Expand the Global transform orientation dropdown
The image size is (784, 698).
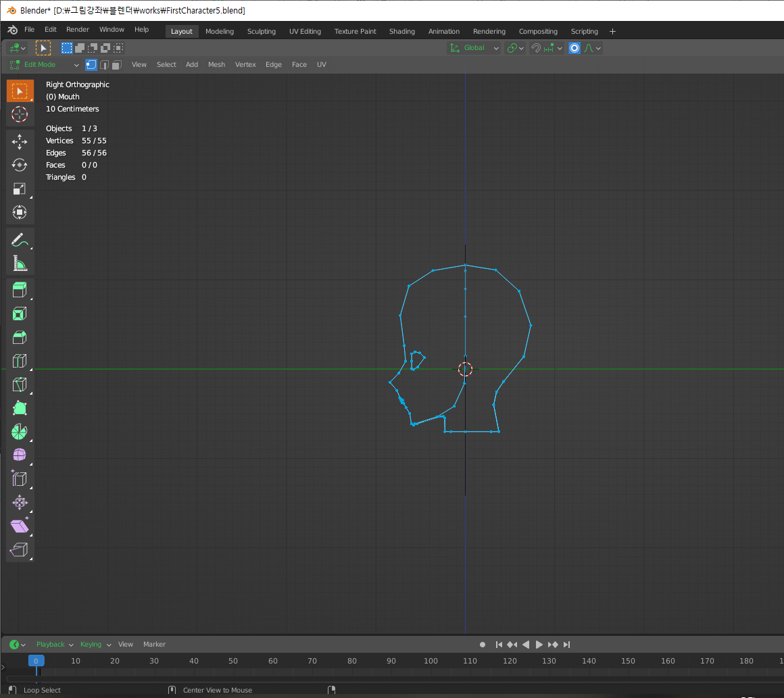pos(474,48)
